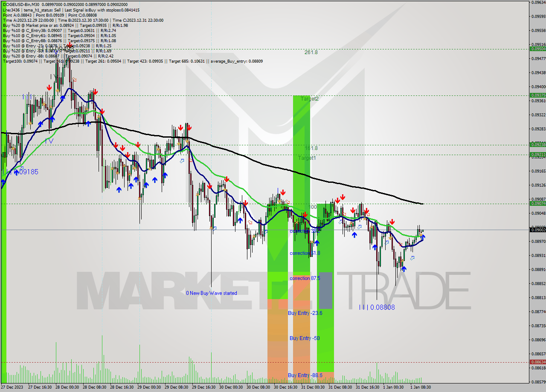Click the 'Buy Entry -88.6' label
This screenshot has height=392, width=546.
[305, 375]
